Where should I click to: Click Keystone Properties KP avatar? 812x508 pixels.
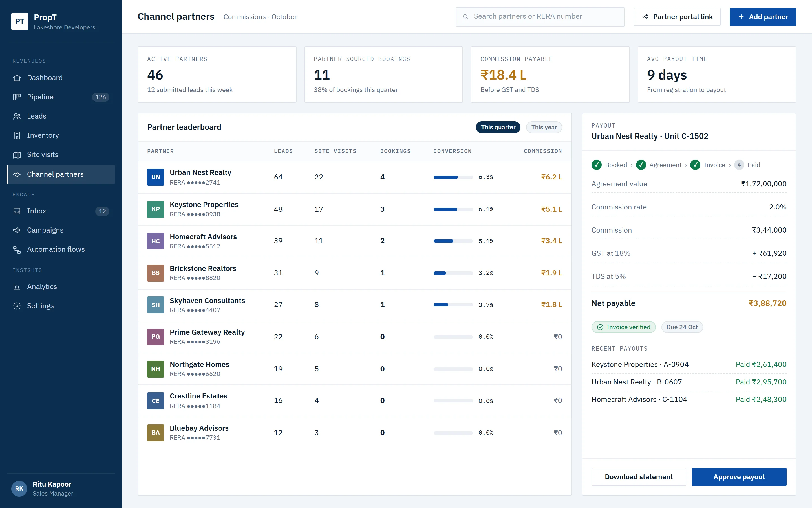point(155,209)
